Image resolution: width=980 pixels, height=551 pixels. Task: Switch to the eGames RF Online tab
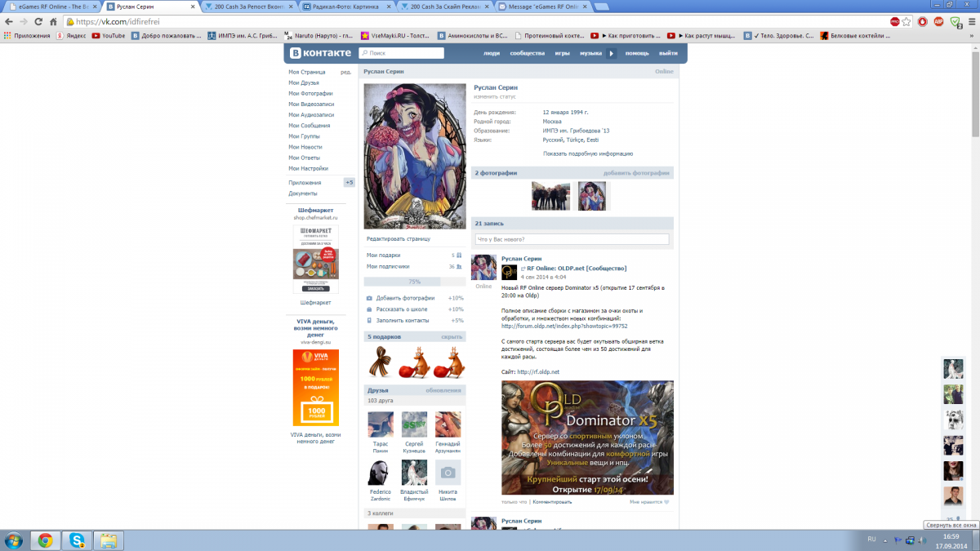coord(53,7)
